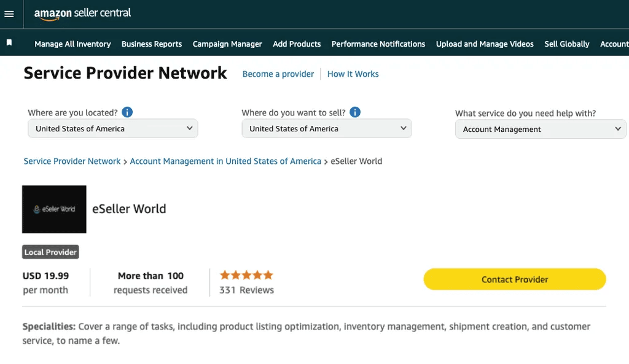Click 'Service Provider Network' breadcrumb link

[72, 161]
